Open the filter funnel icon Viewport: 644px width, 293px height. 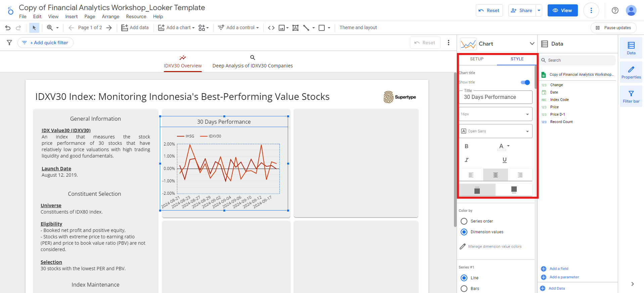coord(9,43)
